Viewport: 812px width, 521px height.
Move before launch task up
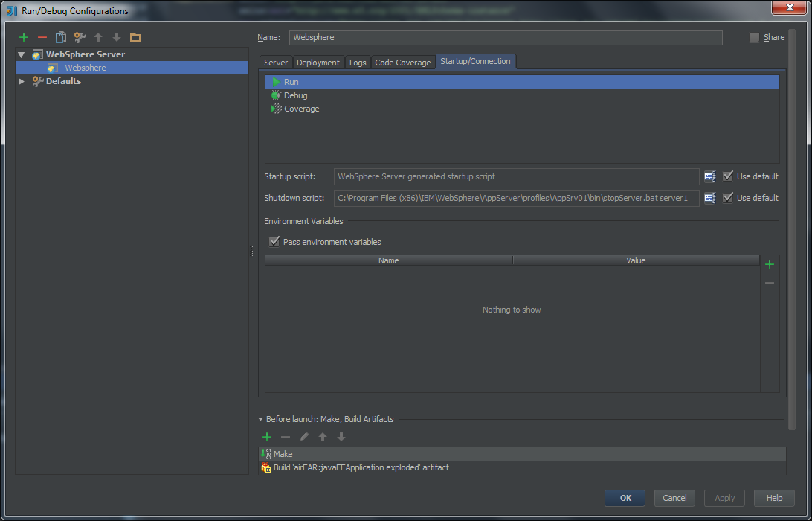point(323,437)
